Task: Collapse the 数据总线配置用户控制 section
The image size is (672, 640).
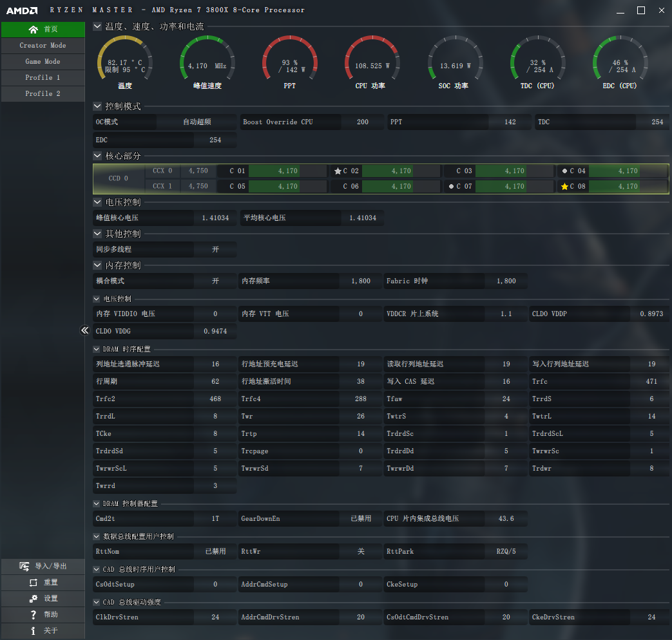Action: [x=97, y=536]
